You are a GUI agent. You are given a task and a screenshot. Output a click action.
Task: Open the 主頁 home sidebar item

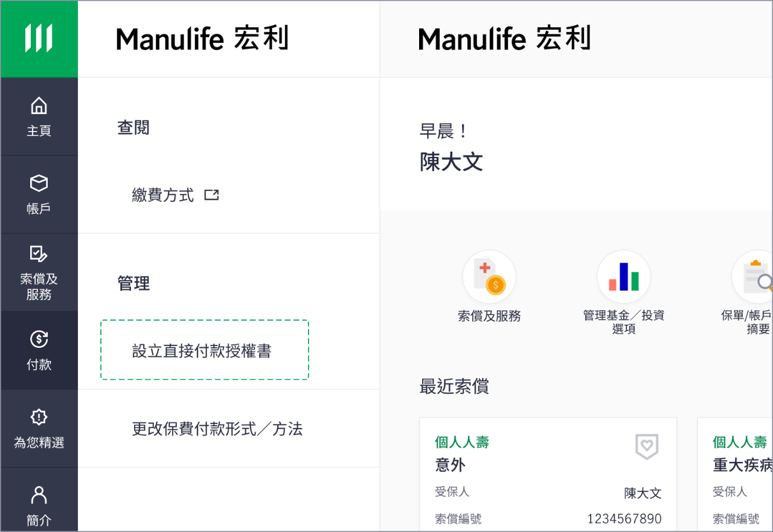39,117
